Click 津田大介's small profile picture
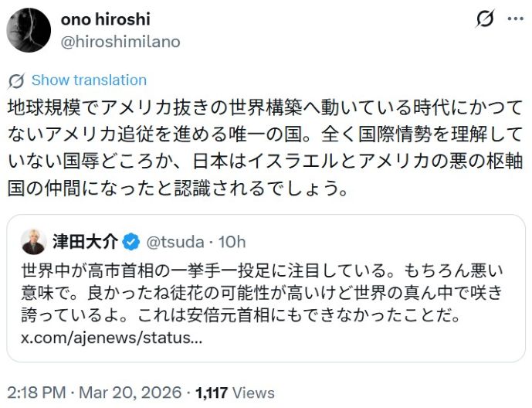532x408 pixels. point(32,242)
